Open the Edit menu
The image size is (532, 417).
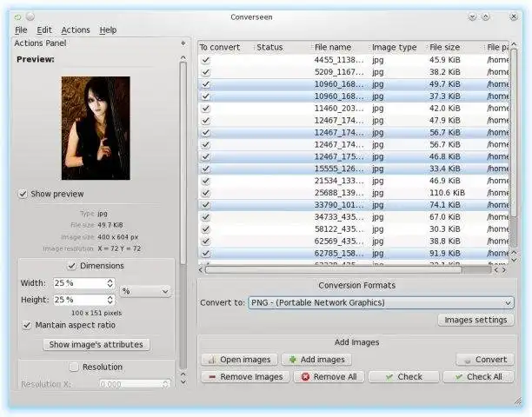44,30
